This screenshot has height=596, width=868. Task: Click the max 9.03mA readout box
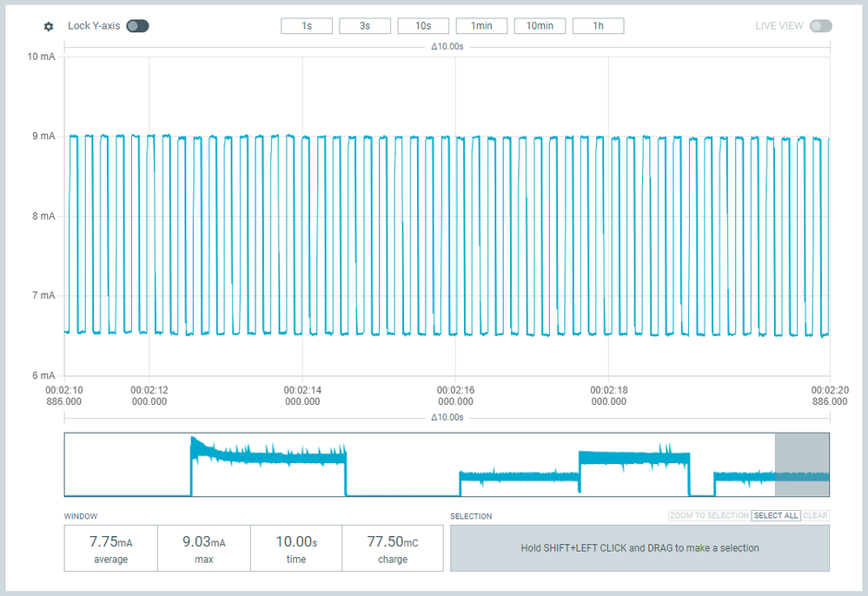click(x=203, y=548)
